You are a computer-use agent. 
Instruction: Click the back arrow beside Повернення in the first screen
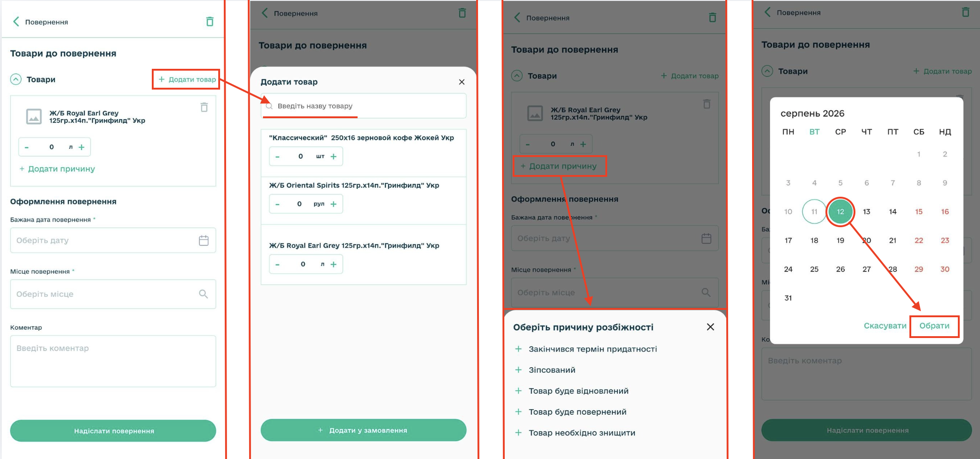(x=16, y=22)
